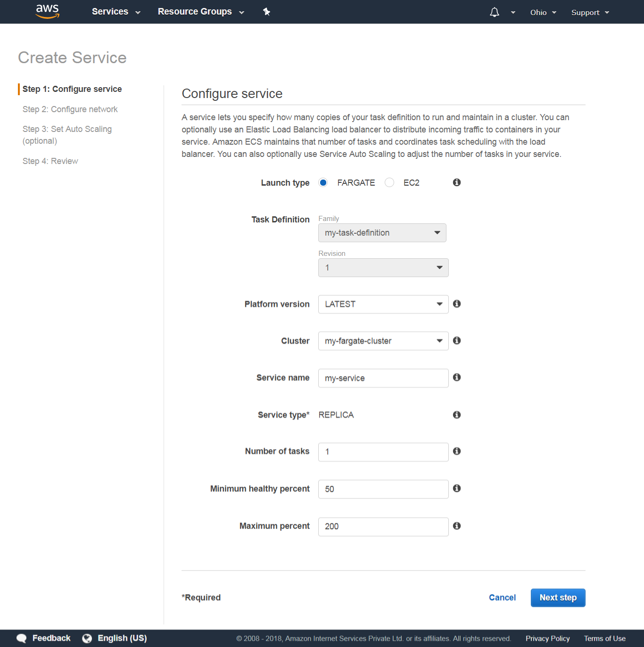Focus the Number of tasks field
The height and width of the screenshot is (647, 644).
pos(383,452)
